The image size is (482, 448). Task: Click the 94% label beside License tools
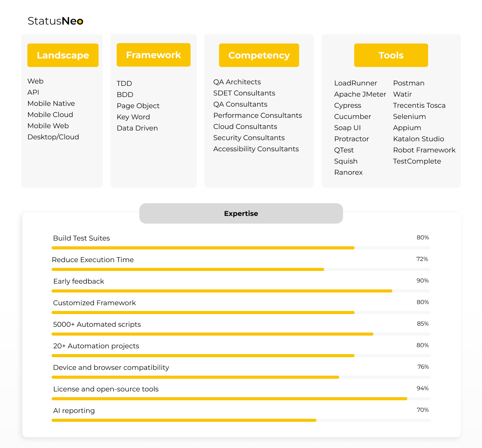422,388
